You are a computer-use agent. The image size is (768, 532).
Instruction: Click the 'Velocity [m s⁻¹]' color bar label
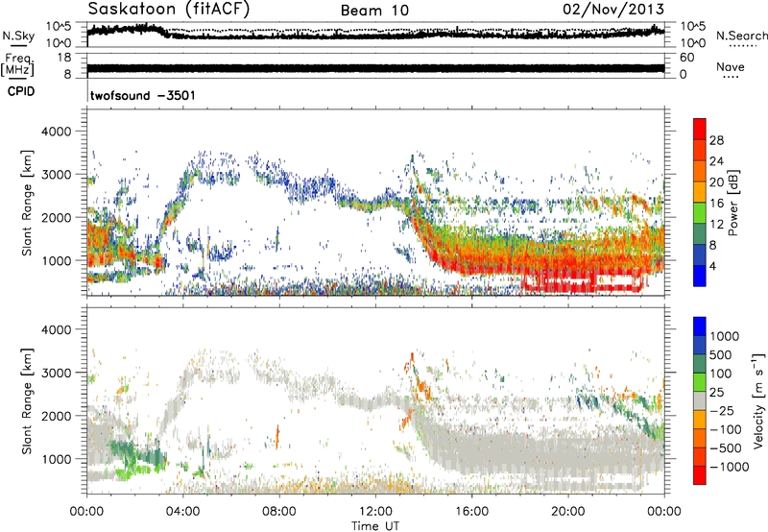[x=758, y=400]
